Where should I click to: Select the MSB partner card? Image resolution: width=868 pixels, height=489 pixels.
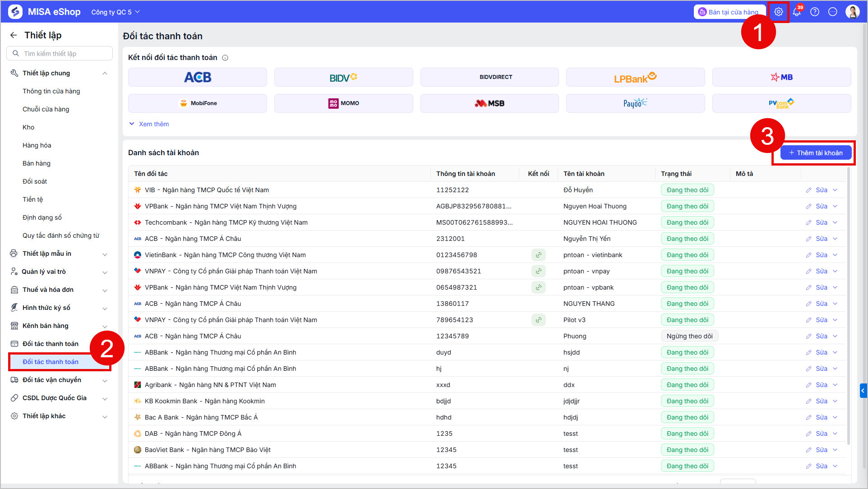coord(489,103)
